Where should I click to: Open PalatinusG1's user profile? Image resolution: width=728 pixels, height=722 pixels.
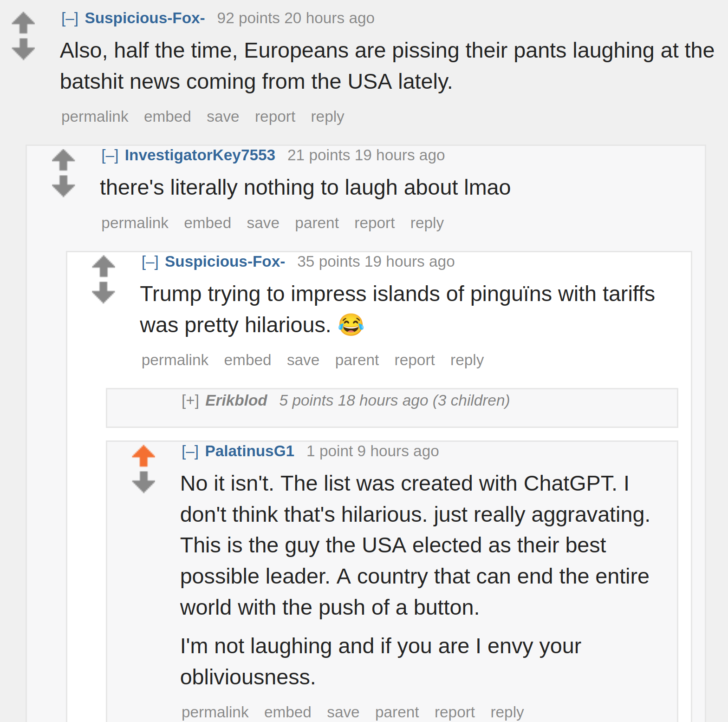coord(250,451)
